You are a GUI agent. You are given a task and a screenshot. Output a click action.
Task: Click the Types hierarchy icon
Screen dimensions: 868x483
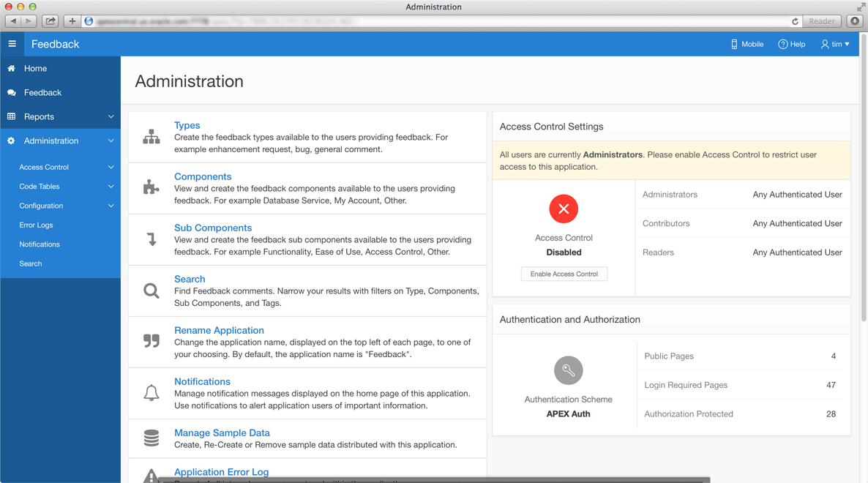click(151, 137)
